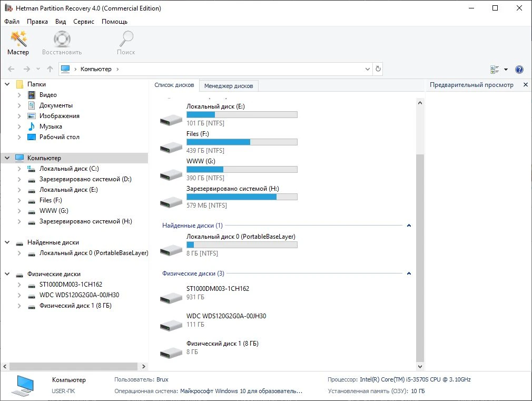
Task: Click the Восстановить lifebuoy icon
Action: coord(62,38)
